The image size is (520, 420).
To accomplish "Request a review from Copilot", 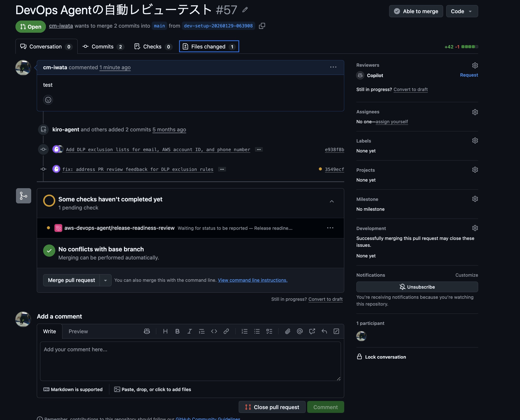I will point(469,75).
